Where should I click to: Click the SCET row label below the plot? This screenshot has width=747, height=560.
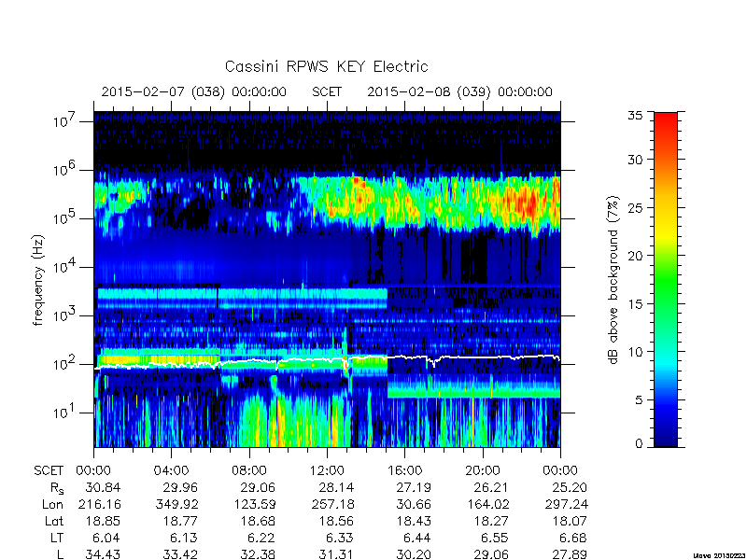click(49, 470)
